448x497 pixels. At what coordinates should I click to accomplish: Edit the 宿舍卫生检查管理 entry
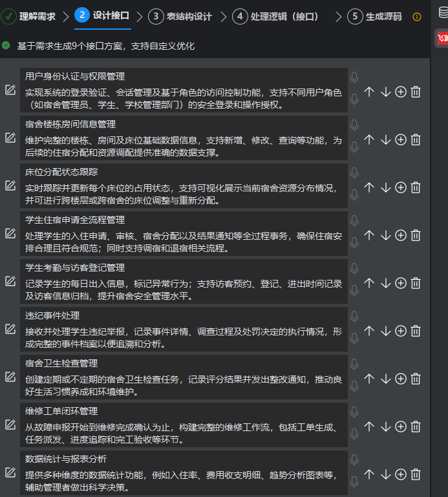point(10,377)
